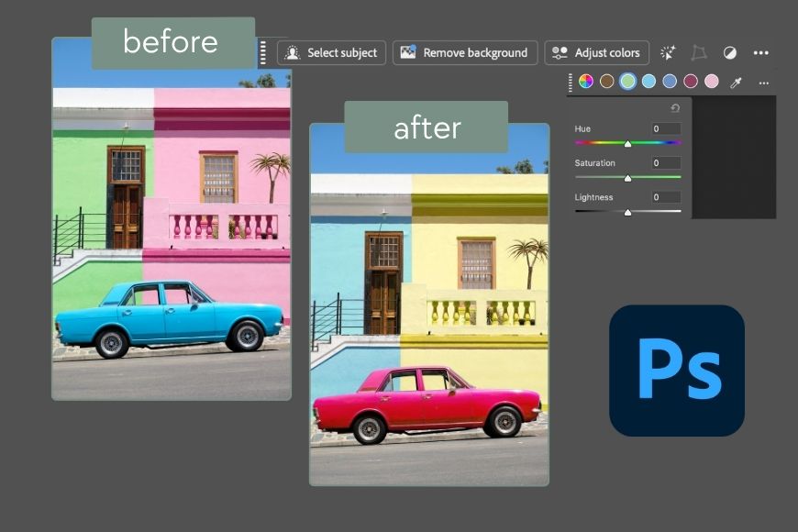Pick the brown color swatch
The image size is (798, 532).
click(606, 82)
